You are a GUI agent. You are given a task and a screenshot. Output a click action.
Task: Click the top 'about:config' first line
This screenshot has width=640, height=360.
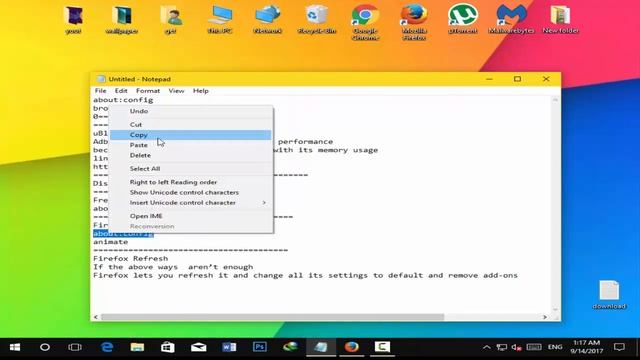tap(123, 100)
